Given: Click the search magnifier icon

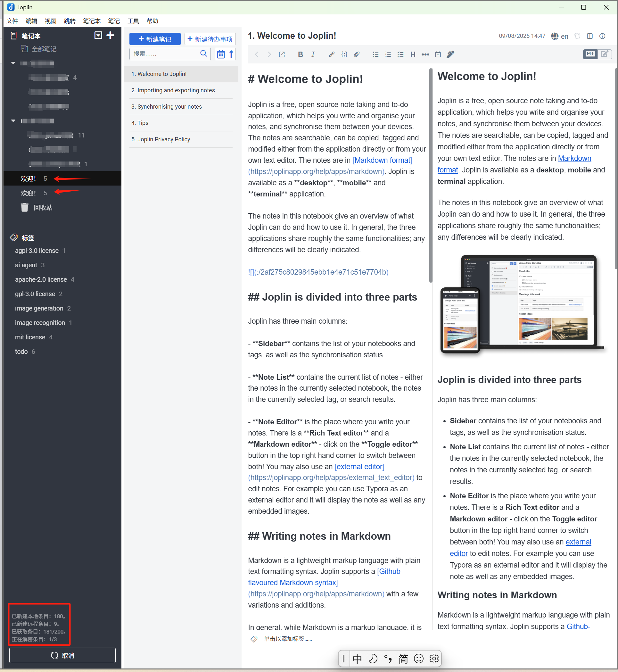Looking at the screenshot, I should coord(204,54).
